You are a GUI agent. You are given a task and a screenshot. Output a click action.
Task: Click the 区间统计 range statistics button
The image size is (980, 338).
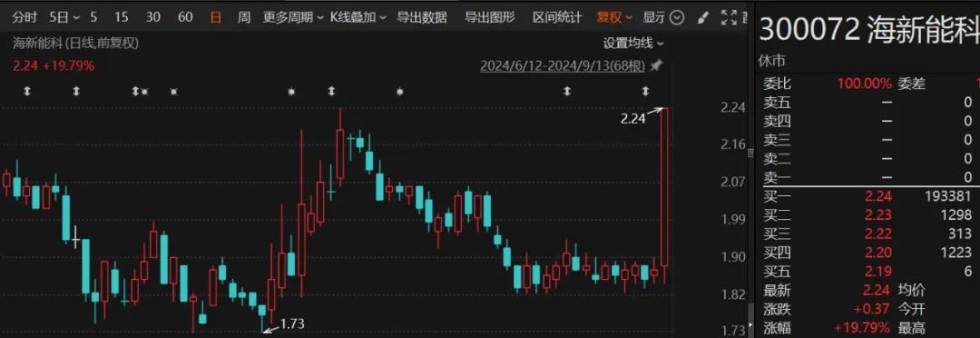[557, 17]
